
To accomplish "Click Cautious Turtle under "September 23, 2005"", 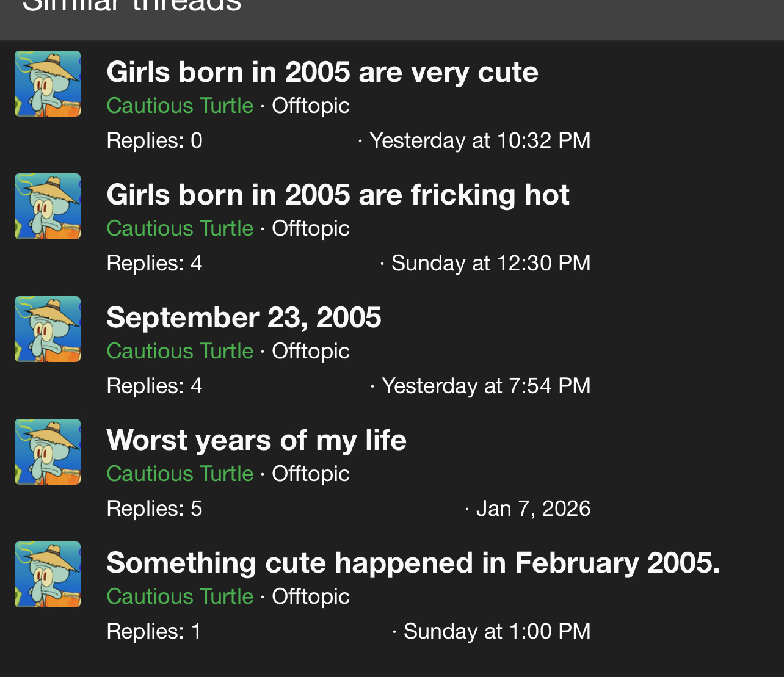I will tap(180, 351).
